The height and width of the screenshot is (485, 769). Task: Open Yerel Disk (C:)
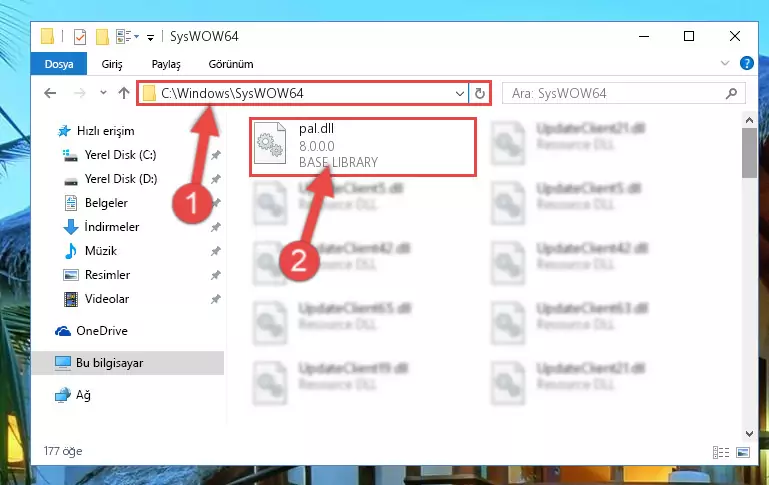click(x=120, y=155)
